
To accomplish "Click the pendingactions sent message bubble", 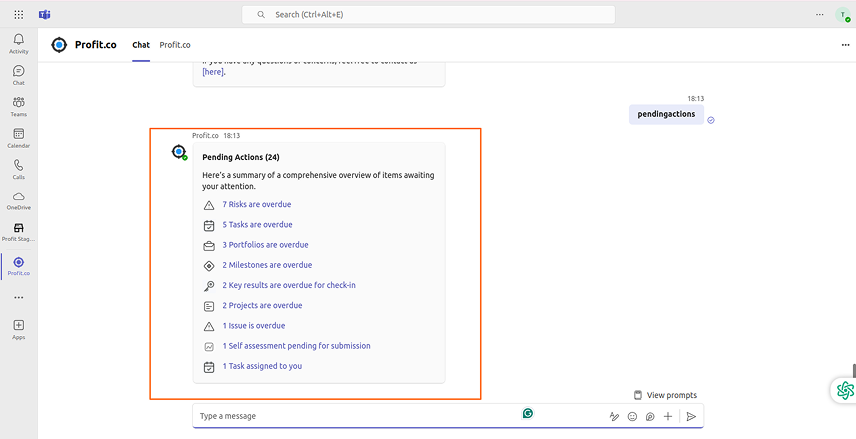I will [x=666, y=114].
